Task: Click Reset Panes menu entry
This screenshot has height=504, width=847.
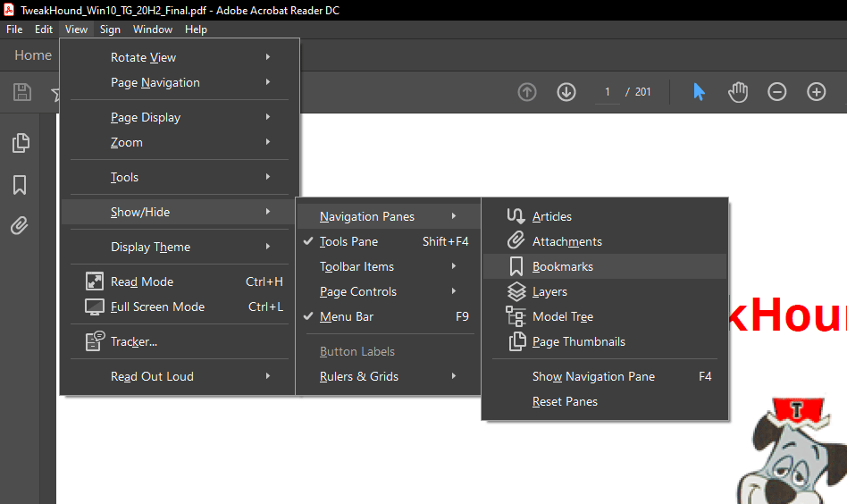Action: [605, 402]
